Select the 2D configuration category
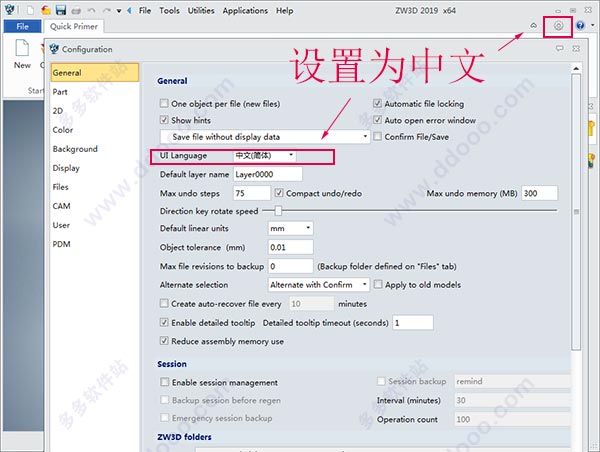 click(58, 111)
